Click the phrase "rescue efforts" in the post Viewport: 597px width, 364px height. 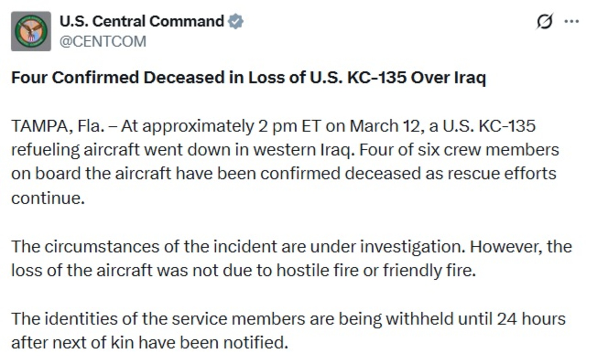click(501, 174)
